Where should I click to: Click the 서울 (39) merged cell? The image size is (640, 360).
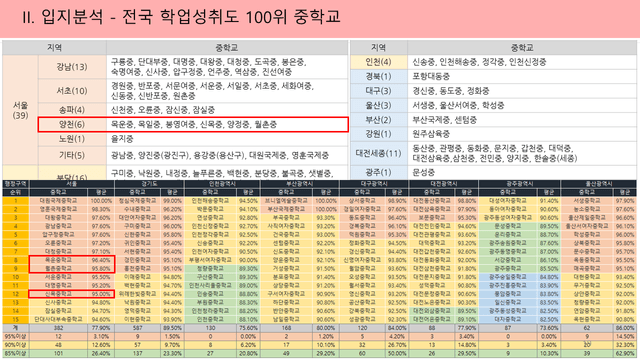[x=20, y=110]
